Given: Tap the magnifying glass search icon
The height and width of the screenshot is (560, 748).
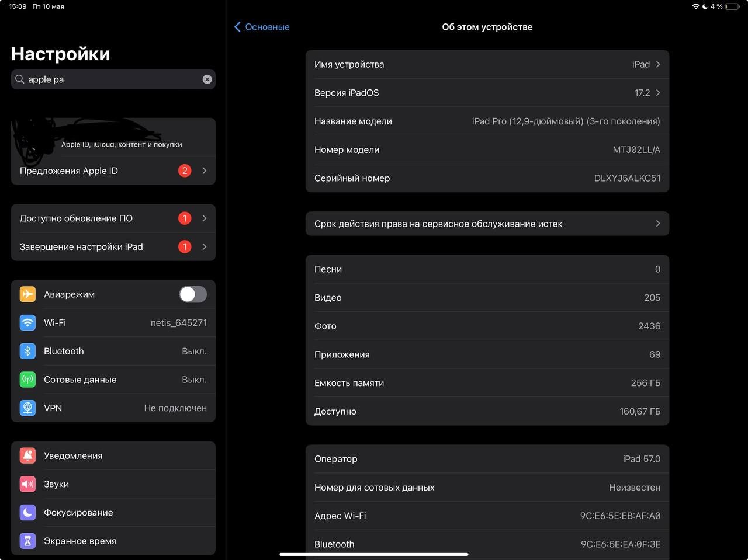Looking at the screenshot, I should pyautogui.click(x=20, y=79).
